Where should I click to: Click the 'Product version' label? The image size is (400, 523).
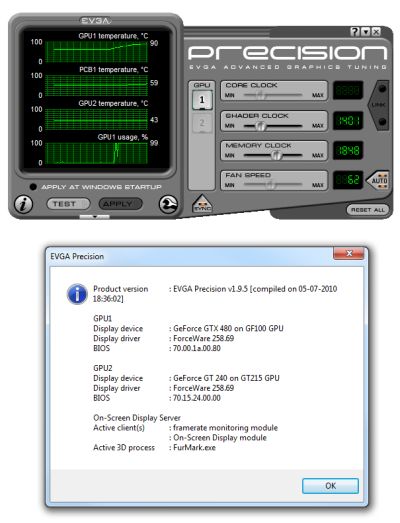(120, 289)
